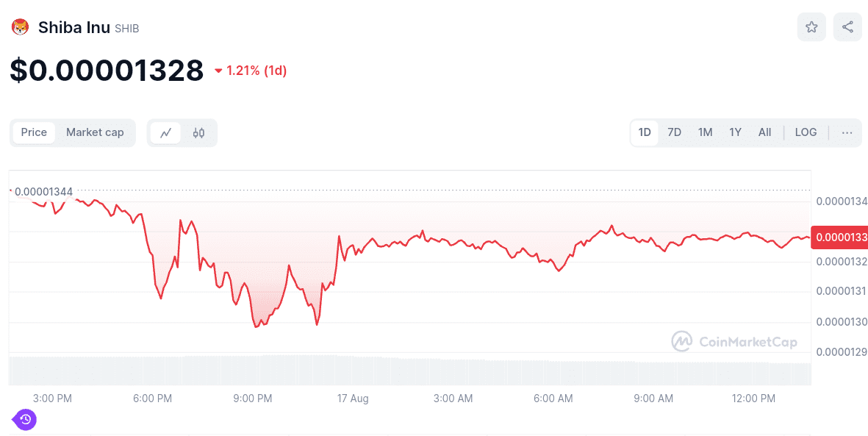Screen dimensions: 868x436
Task: Click the share icon button
Action: coord(847,27)
